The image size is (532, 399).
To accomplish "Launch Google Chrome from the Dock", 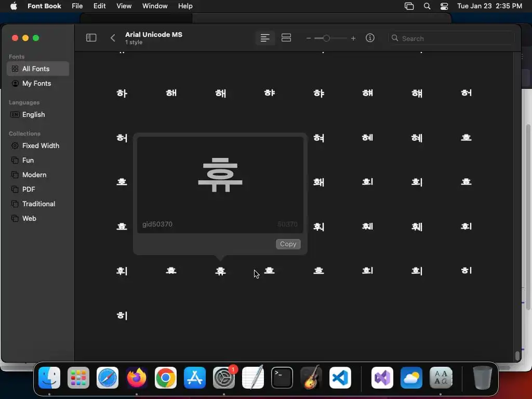I will point(166,378).
